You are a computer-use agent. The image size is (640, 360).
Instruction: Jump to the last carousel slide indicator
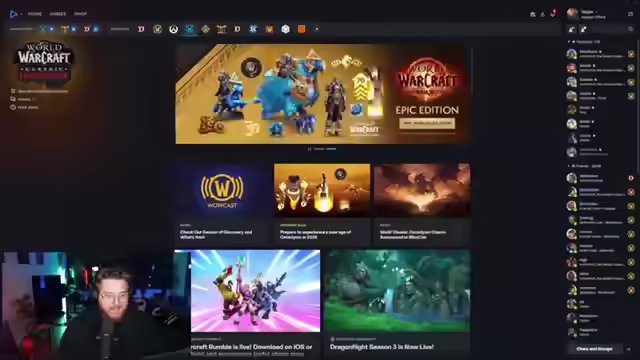331,149
